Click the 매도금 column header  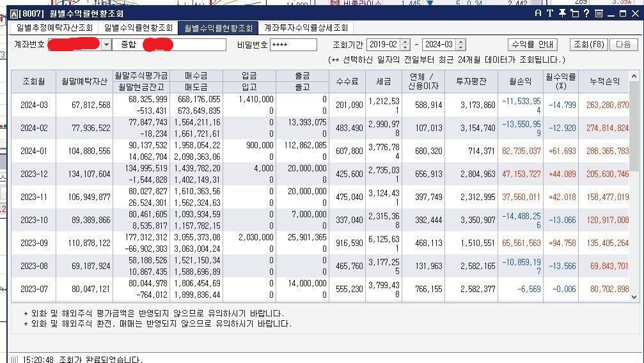196,87
